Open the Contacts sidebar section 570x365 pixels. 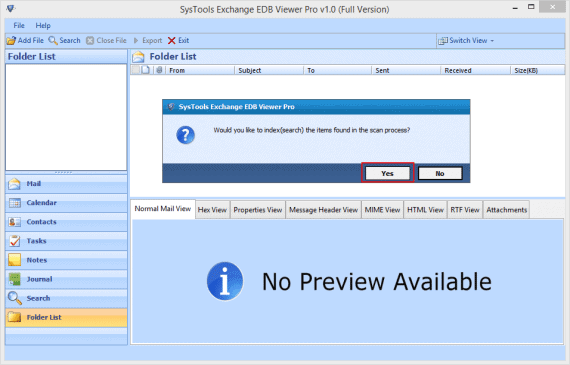pos(66,222)
